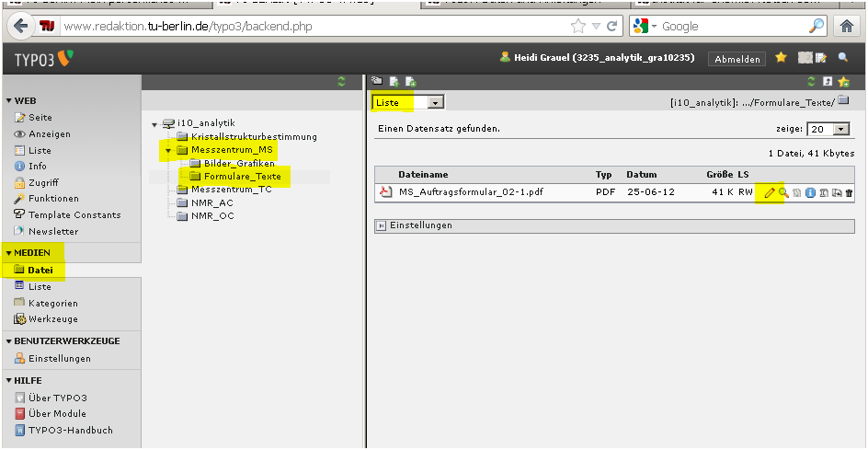Log out with the Abmelden button
This screenshot has height=450, width=868.
tap(737, 59)
